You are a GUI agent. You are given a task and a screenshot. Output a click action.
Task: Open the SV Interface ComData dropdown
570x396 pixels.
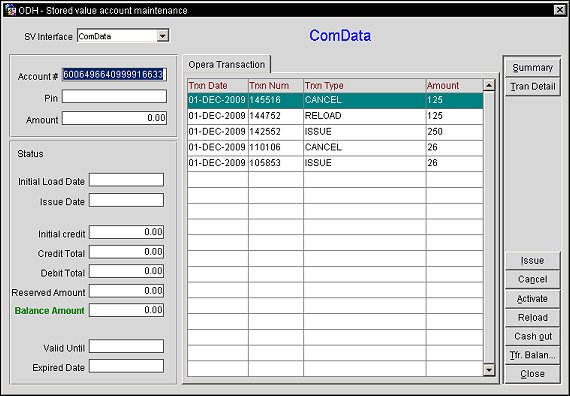pos(162,36)
